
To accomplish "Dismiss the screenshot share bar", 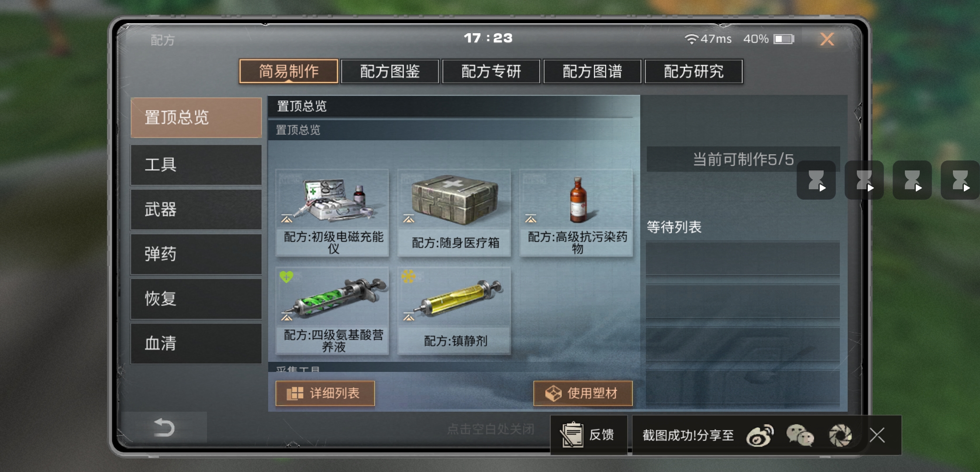I will click(x=877, y=435).
